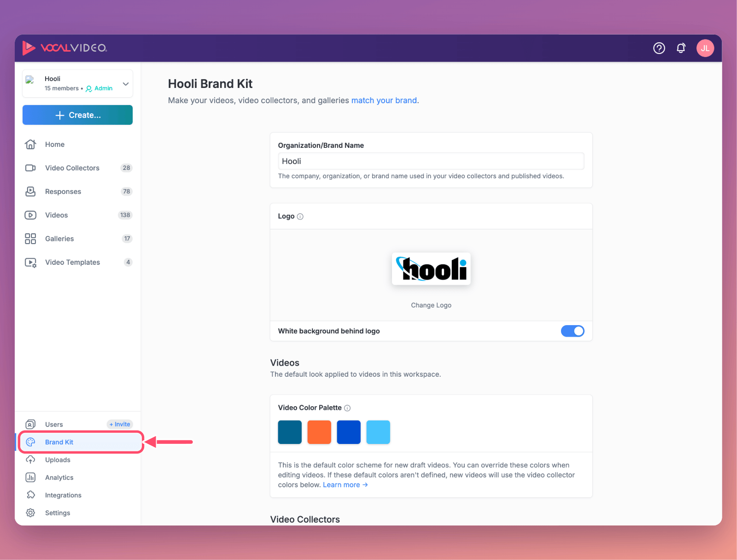Viewport: 737px width, 560px height.
Task: Click the Video Templates icon
Action: tap(30, 262)
